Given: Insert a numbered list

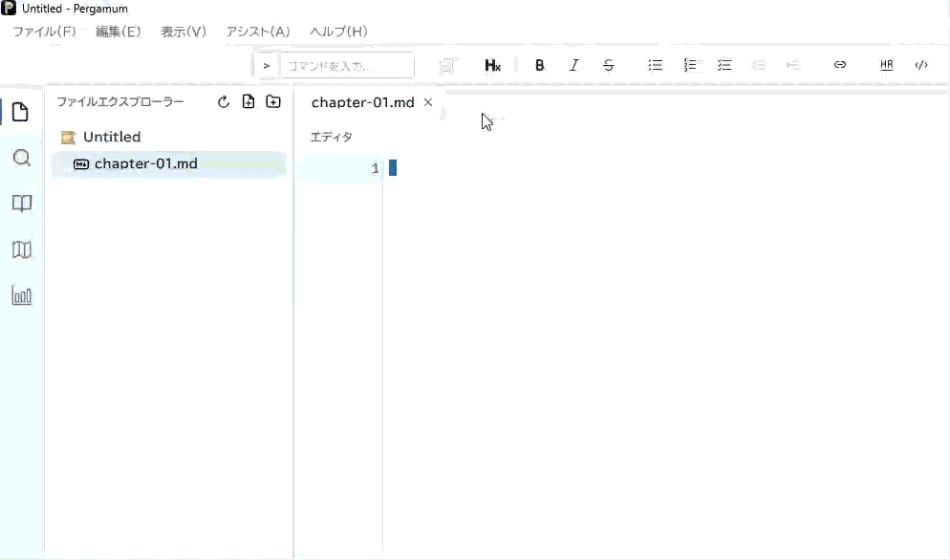Looking at the screenshot, I should [x=690, y=65].
